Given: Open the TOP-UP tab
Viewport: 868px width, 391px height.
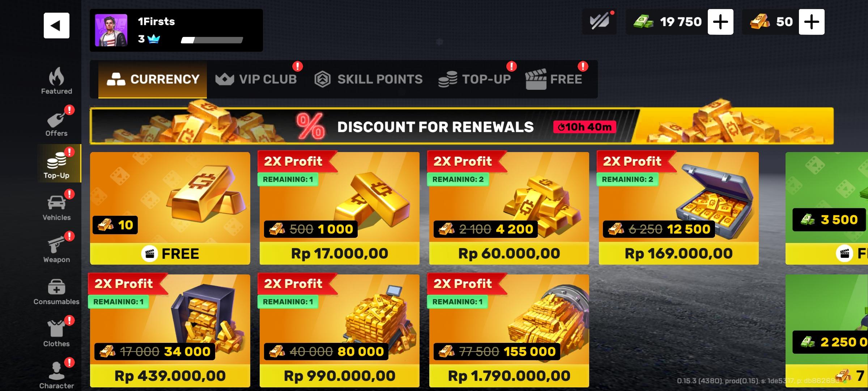Looking at the screenshot, I should [475, 79].
